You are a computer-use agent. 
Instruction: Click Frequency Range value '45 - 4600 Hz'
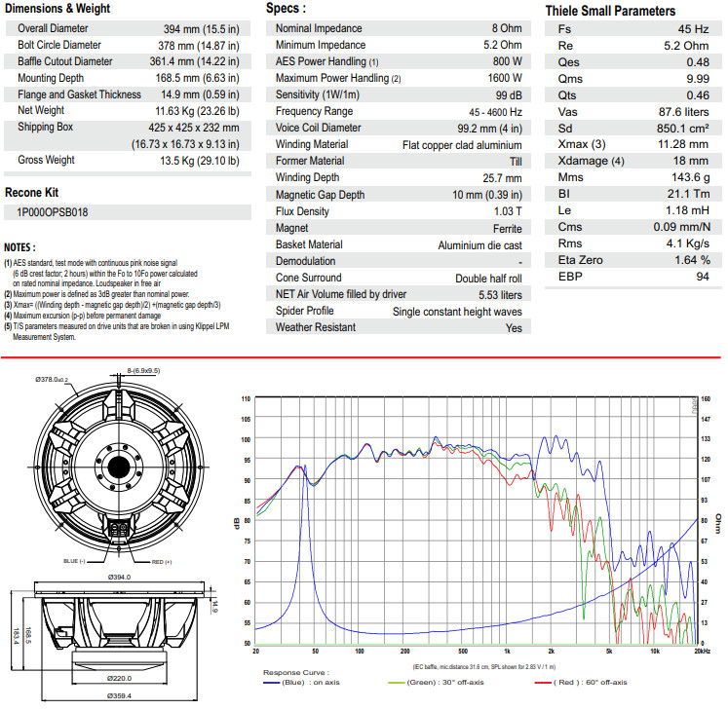pyautogui.click(x=495, y=112)
